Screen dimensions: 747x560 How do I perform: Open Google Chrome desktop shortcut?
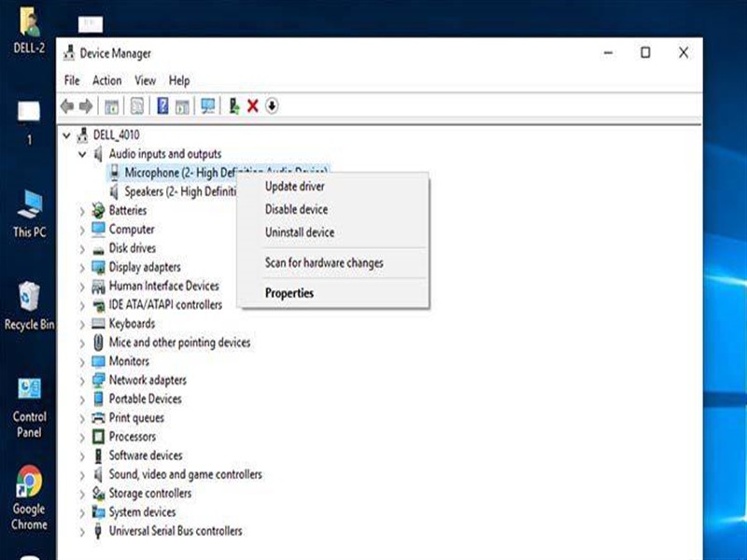pos(29,497)
